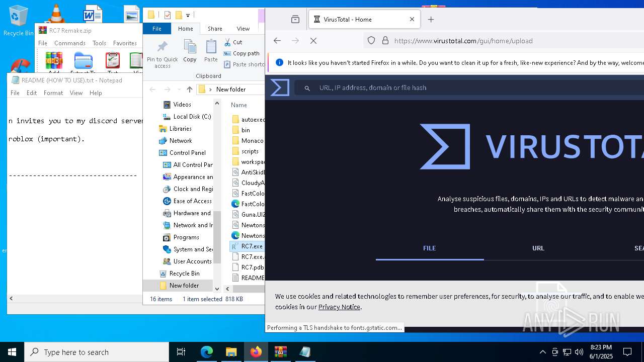The height and width of the screenshot is (362, 644).
Task: Show hidden system tray icons
Action: (542, 352)
